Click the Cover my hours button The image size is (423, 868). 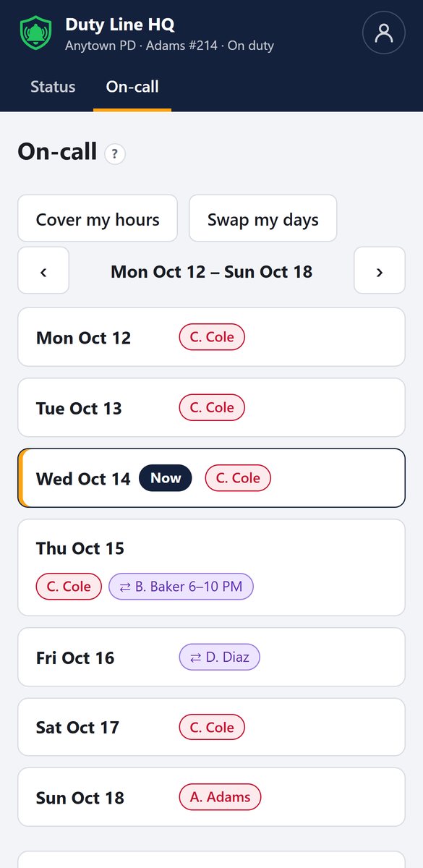[x=98, y=218]
